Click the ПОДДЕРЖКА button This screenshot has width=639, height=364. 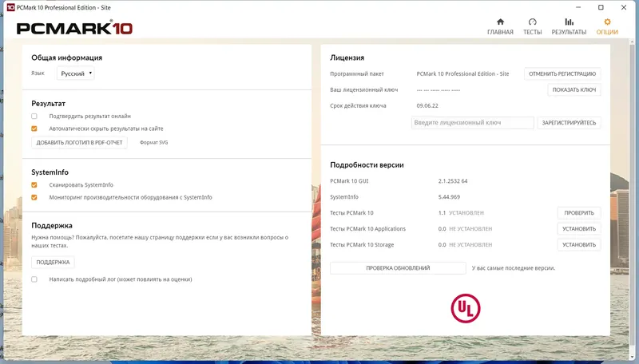(53, 262)
